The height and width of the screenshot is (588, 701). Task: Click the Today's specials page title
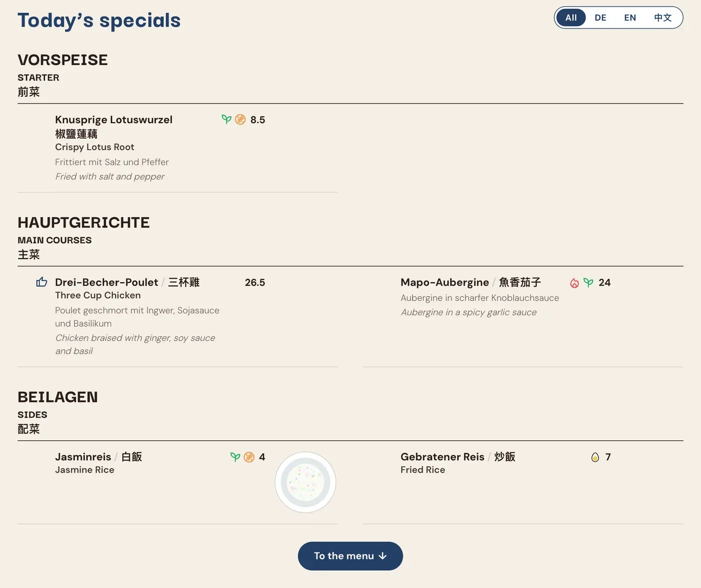click(99, 21)
